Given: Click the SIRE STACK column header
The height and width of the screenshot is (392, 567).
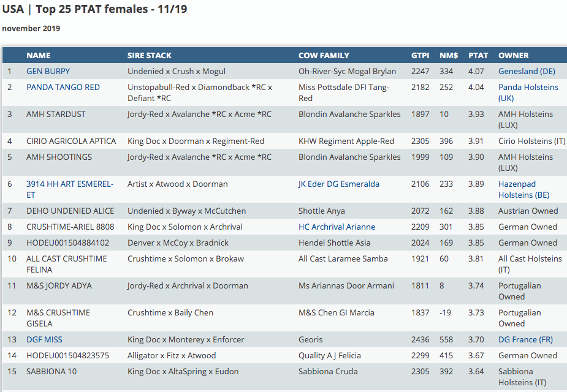Looking at the screenshot, I should [150, 55].
